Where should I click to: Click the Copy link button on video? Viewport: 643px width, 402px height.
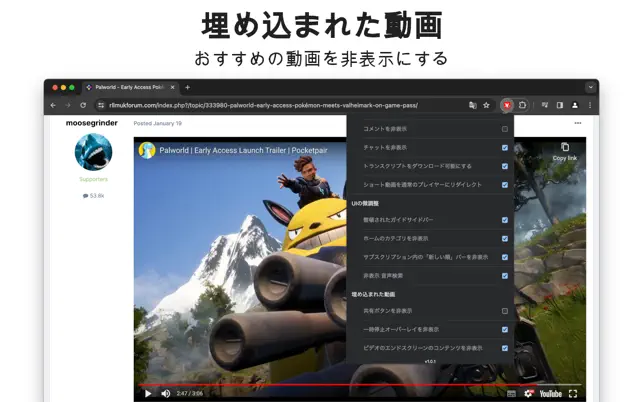point(565,151)
